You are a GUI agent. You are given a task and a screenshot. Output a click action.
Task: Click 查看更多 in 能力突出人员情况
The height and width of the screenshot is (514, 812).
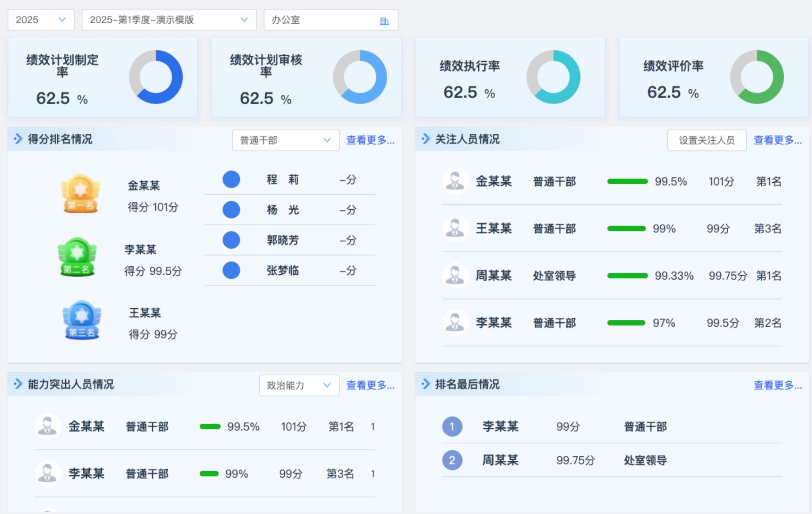tap(370, 385)
